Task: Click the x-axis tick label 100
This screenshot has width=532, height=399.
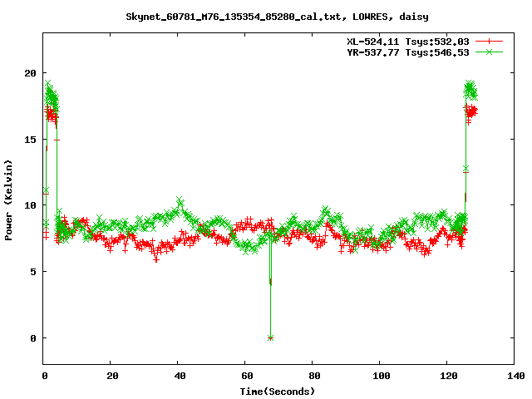Action: [x=381, y=376]
